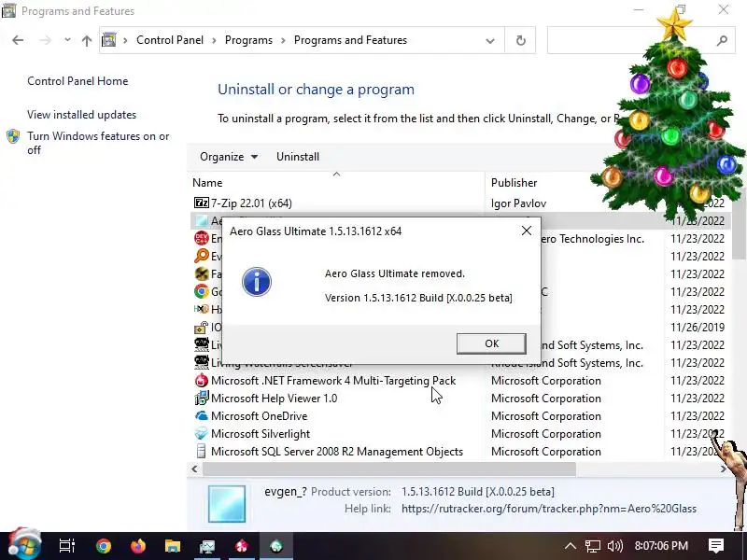Click the .NET Framework entry icon
Image resolution: width=747 pixels, height=560 pixels.
(202, 381)
